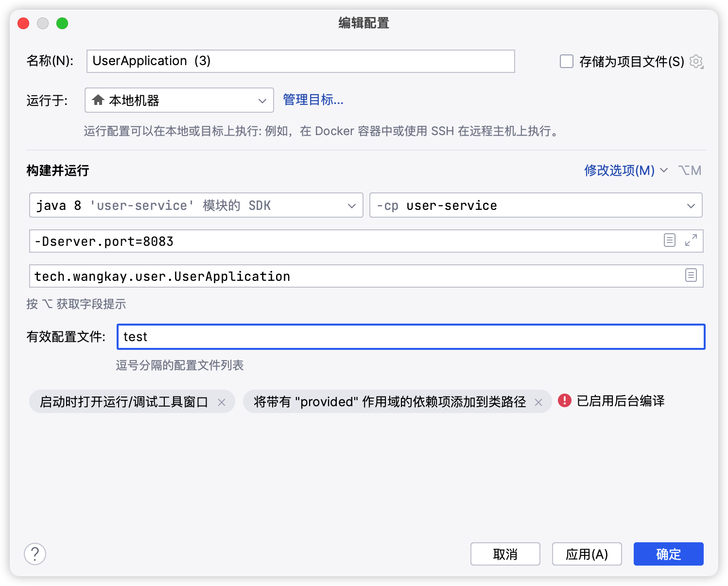Open text editor icon in VM options field

pyautogui.click(x=670, y=240)
